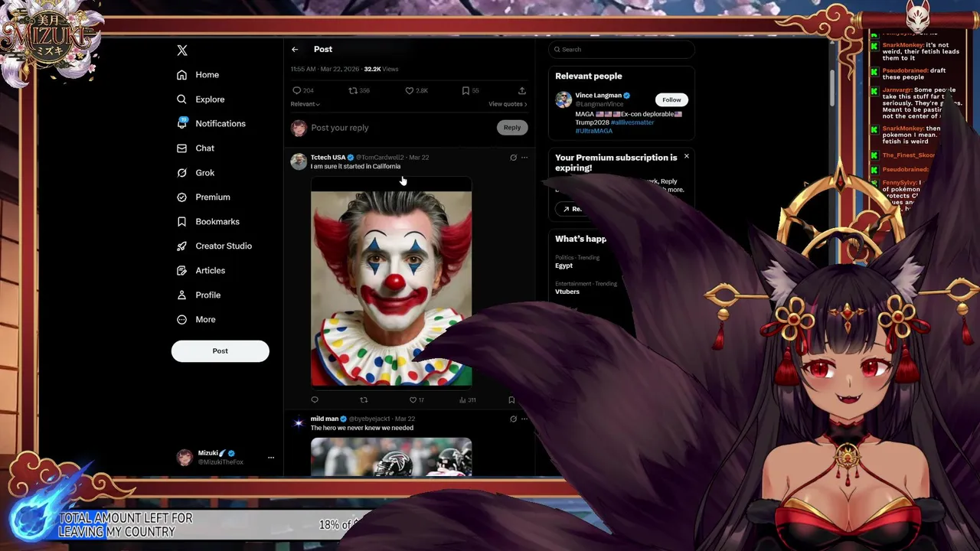Open the More menu in sidebar

[196, 320]
